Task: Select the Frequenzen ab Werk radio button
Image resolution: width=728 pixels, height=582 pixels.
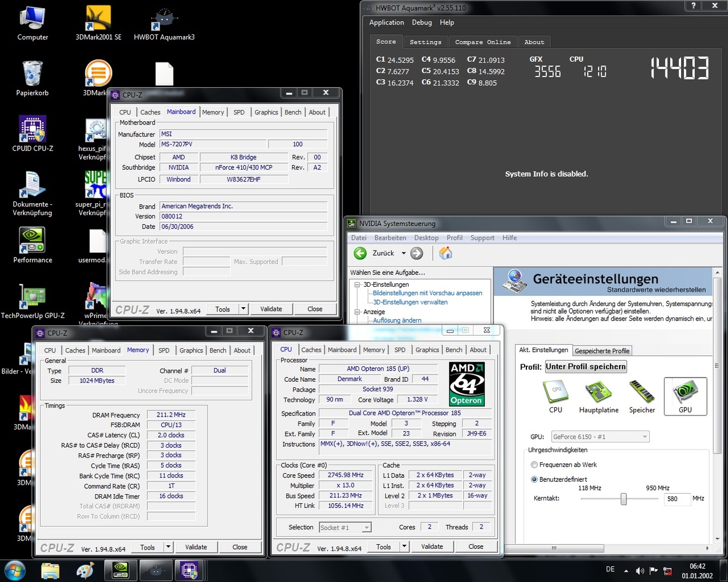Action: point(534,465)
